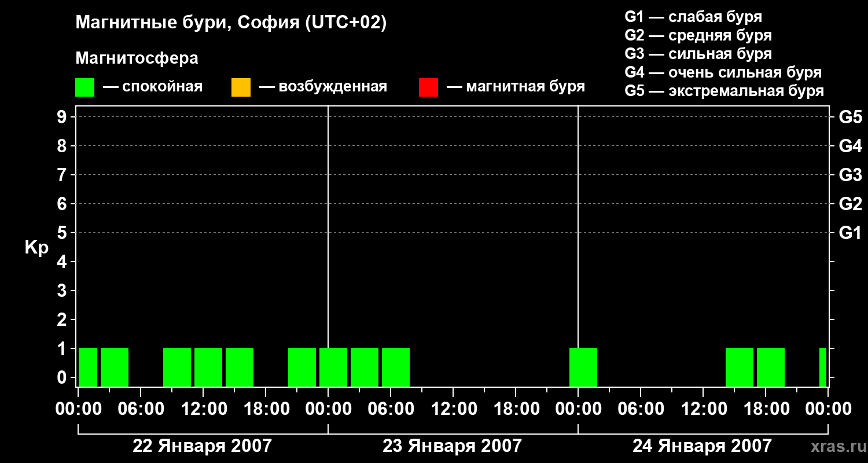This screenshot has height=463, width=868.
Task: Click the 14:00–17:00 green bar on 24 January
Action: pos(740,367)
